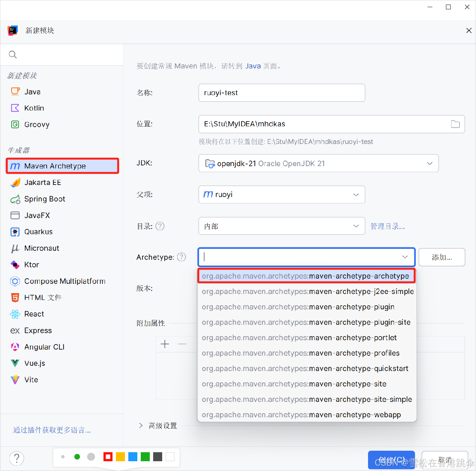Select the Groovy module icon

15,124
